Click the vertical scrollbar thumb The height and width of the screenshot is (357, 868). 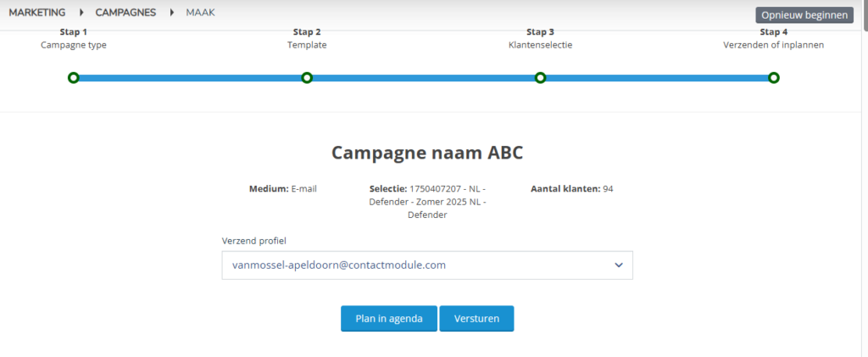click(865, 15)
